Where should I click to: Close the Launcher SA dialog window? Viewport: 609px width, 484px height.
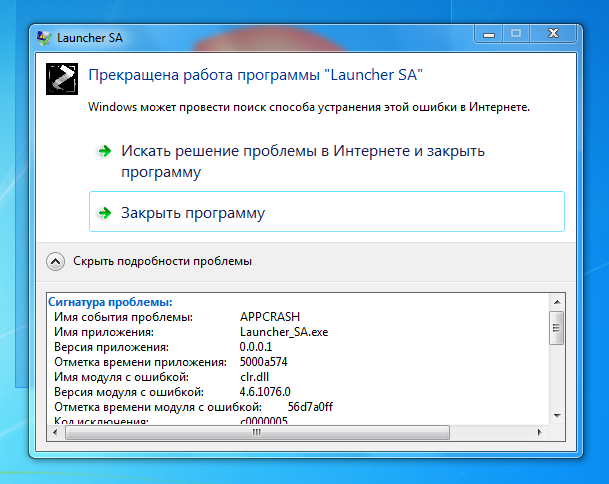[x=553, y=34]
